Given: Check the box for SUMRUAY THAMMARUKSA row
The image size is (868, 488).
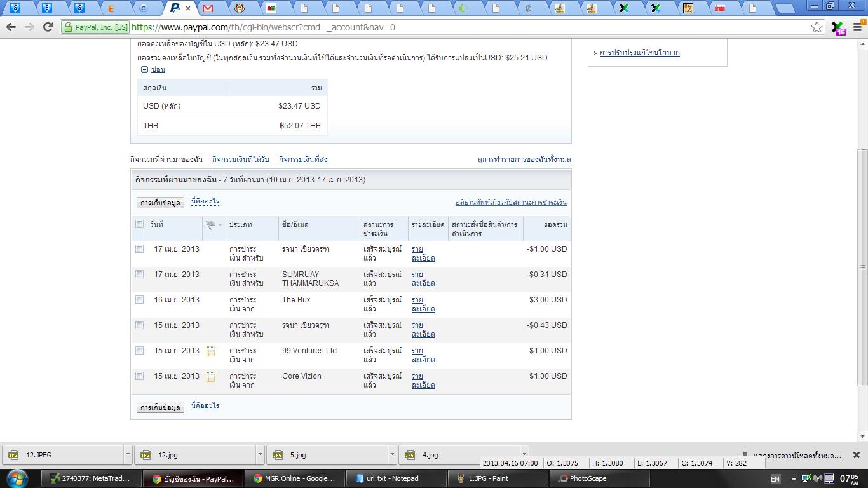Looking at the screenshot, I should 140,274.
